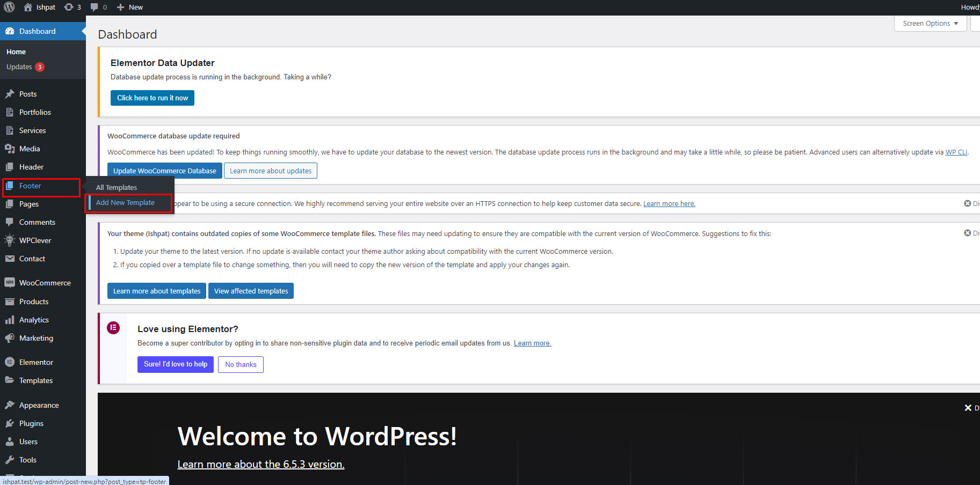Click the 'Click here to run it now' button
Screen dimensions: 980x485
coord(153,98)
